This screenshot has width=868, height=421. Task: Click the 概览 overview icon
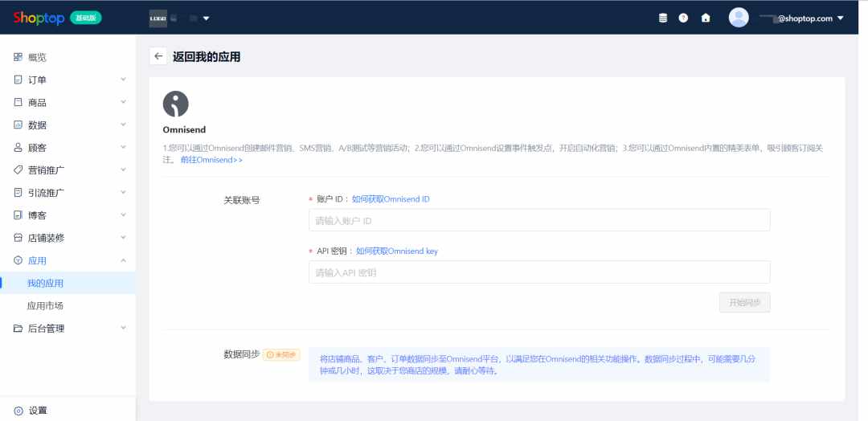coord(18,57)
